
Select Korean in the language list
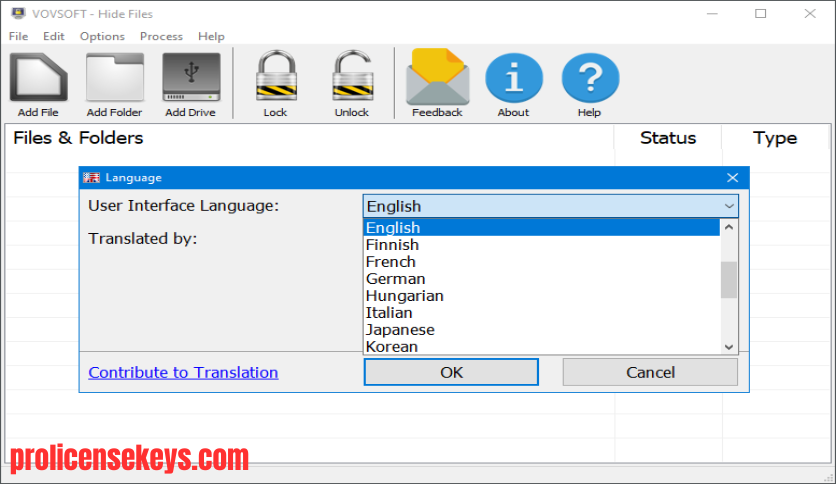pyautogui.click(x=542, y=346)
